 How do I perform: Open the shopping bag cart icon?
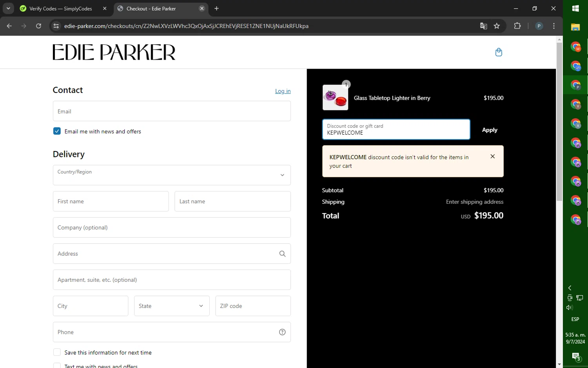click(499, 52)
